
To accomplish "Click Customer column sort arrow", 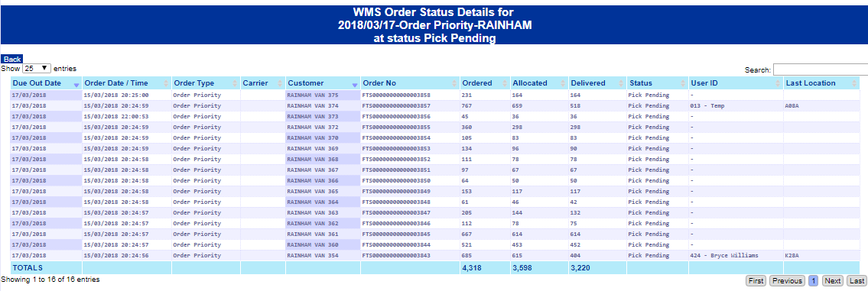I will [x=355, y=84].
